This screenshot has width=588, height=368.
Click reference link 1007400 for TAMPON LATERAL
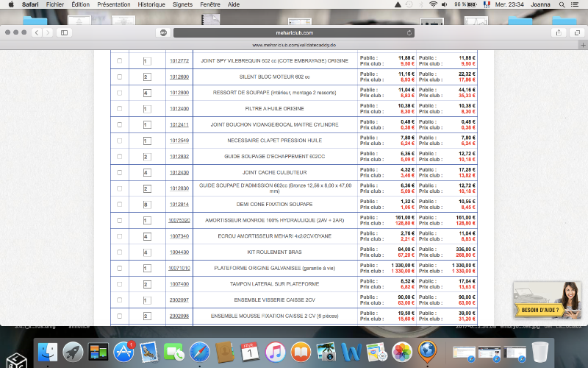179,284
